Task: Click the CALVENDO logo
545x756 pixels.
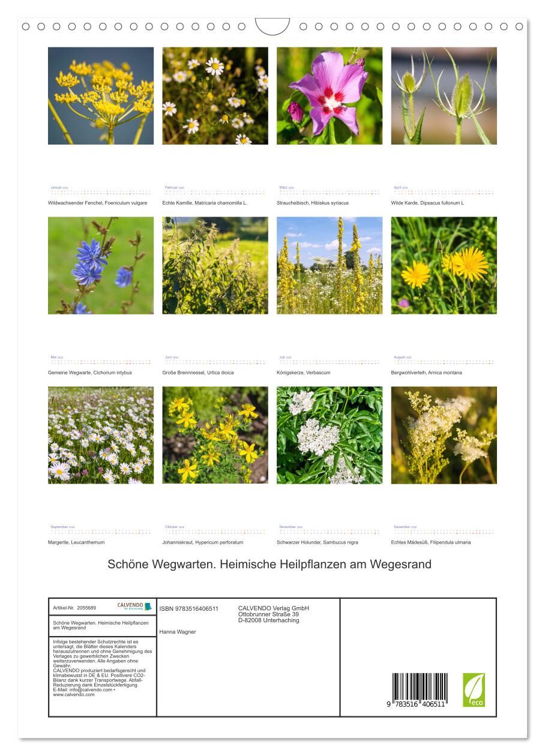Action: tap(134, 607)
